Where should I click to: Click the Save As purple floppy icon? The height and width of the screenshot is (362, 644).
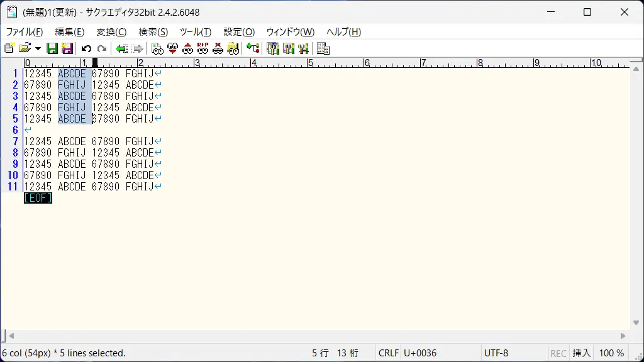(x=67, y=48)
